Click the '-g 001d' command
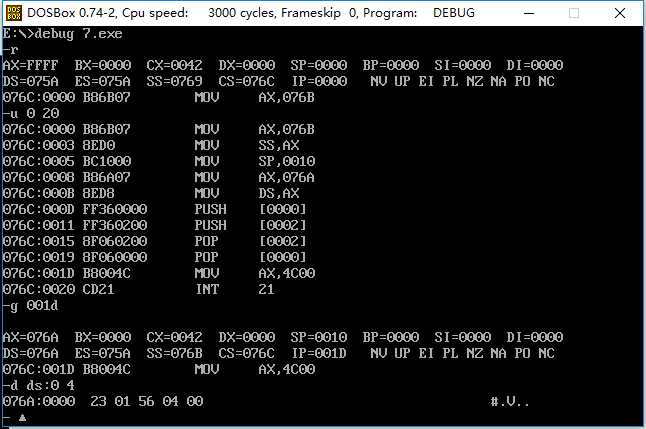This screenshot has height=429, width=646. click(x=30, y=306)
